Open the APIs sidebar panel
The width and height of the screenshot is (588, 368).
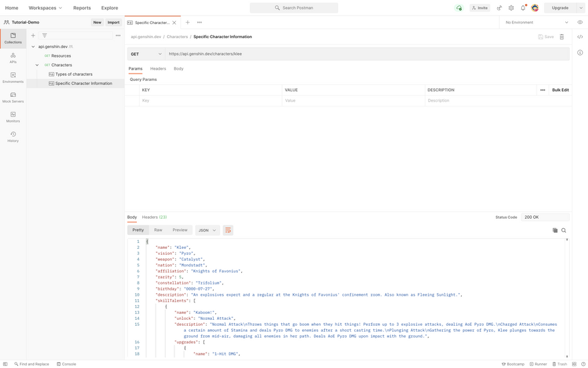[x=13, y=58]
